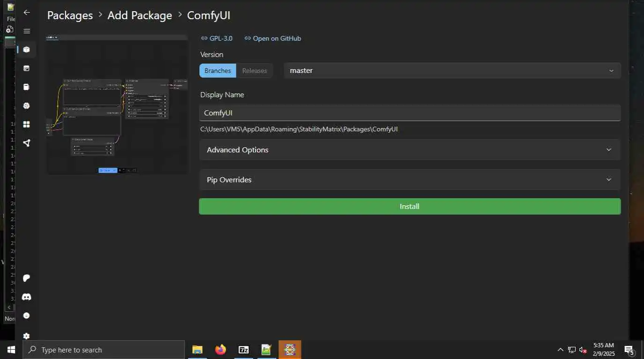Click the Display Name label
Viewport: 644px width, 359px height.
(222, 94)
